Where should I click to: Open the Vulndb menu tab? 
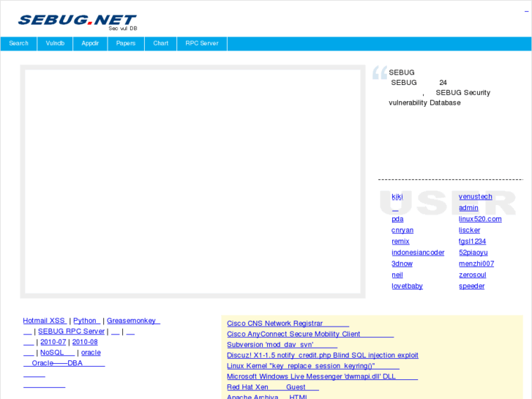click(x=55, y=43)
